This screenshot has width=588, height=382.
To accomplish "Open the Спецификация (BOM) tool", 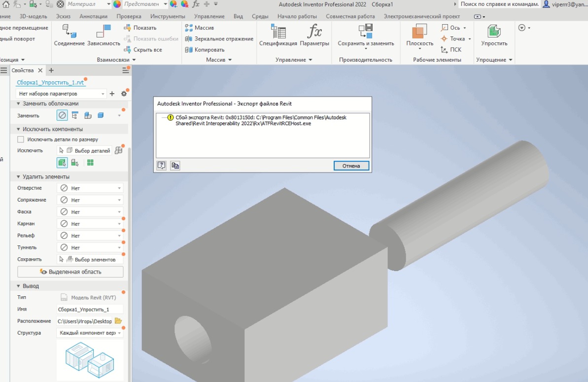I will tap(278, 35).
